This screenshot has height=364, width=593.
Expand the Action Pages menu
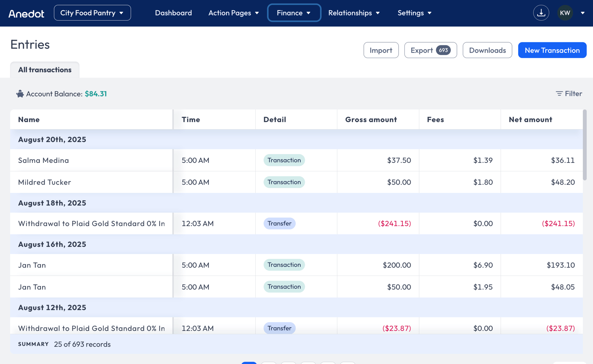tap(234, 13)
